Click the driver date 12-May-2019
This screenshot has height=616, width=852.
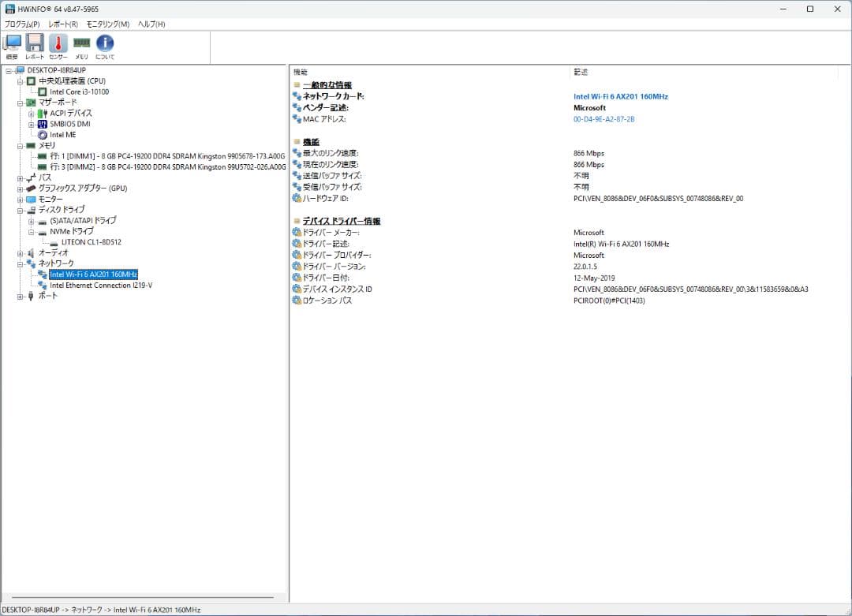click(x=594, y=278)
